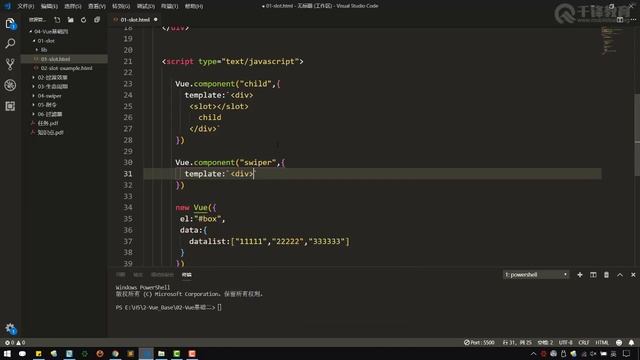Click the line 31 column 25 position indicator
Screen dimensions: 640x360
coord(517,342)
